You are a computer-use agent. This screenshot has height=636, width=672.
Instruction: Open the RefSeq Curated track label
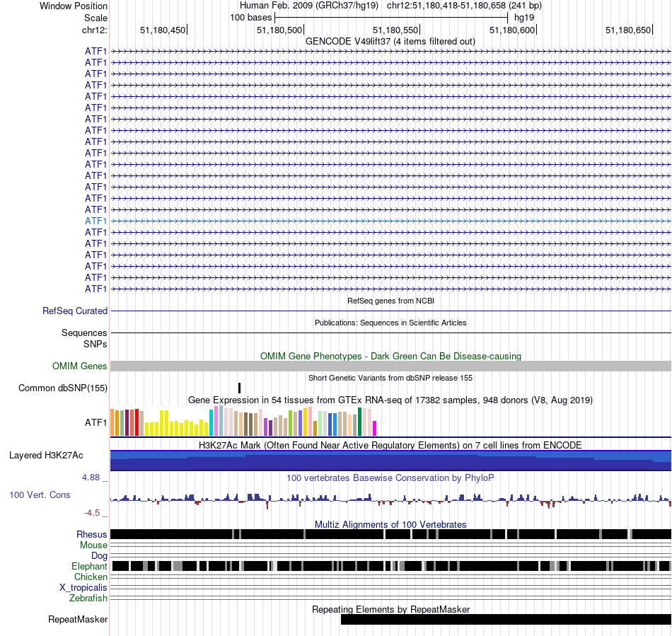point(74,311)
